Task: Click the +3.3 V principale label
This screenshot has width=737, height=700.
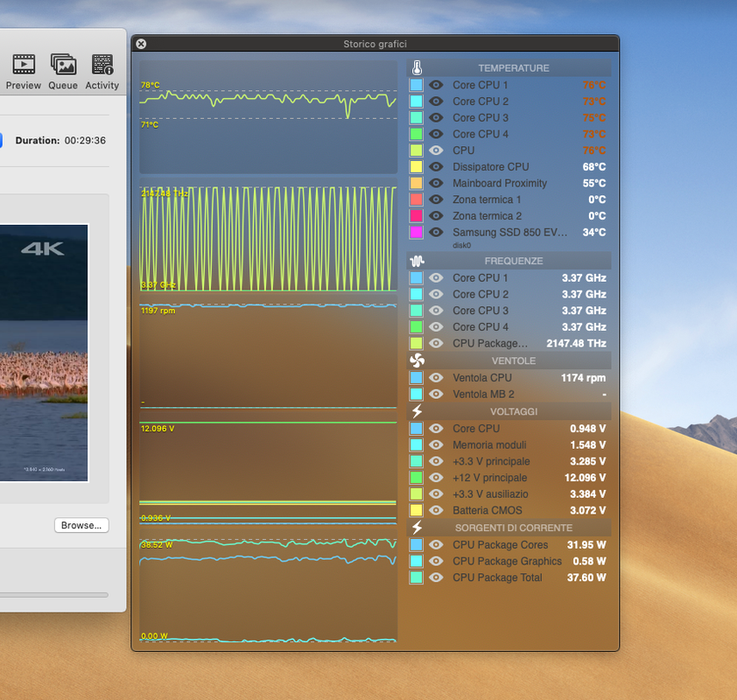Action: pos(491,461)
